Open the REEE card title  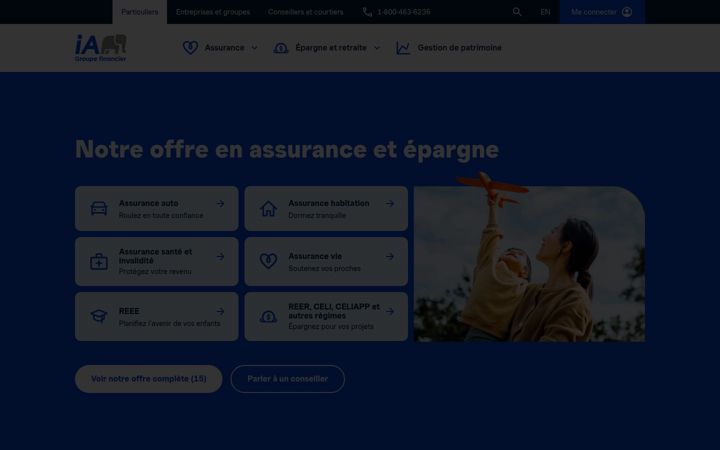(129, 311)
